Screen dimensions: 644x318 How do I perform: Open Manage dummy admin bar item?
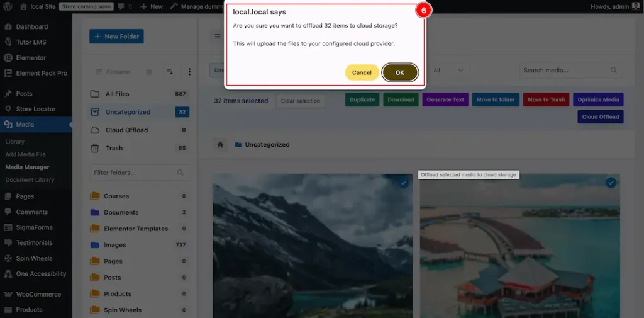[x=197, y=6]
